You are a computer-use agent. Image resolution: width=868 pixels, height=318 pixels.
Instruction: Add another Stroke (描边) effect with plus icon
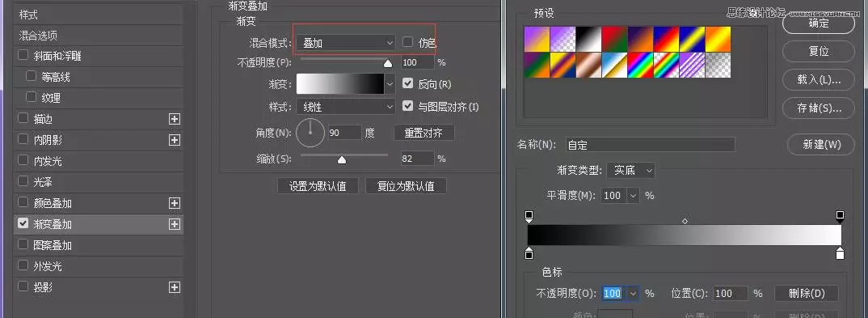[175, 119]
